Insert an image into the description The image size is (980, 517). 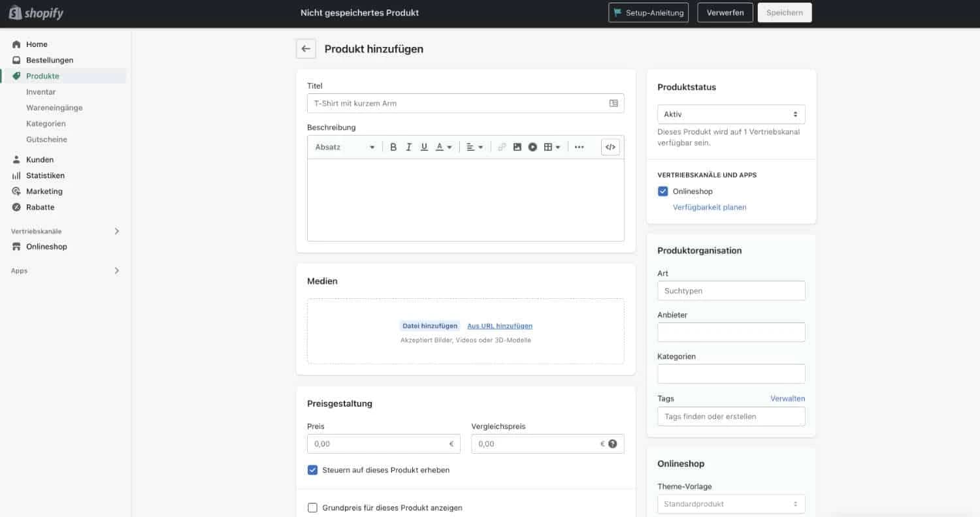pyautogui.click(x=517, y=147)
